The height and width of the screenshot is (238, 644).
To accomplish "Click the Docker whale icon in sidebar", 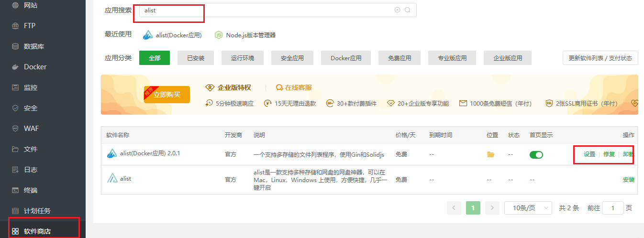I will click(x=15, y=67).
